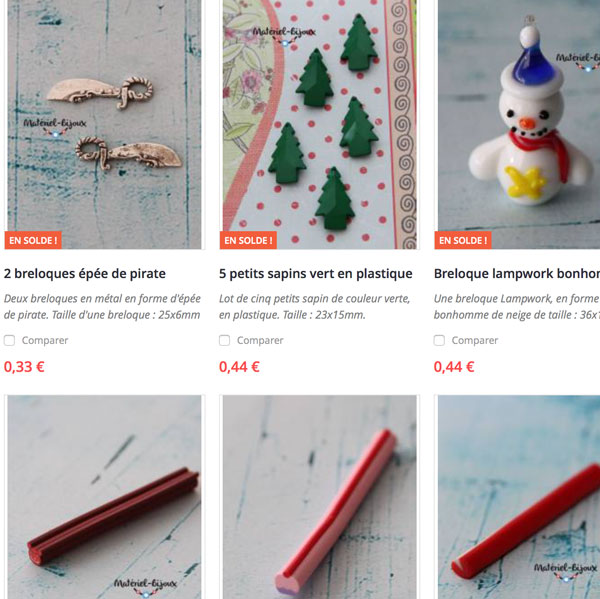Open the lampwork snowman charm image
The height and width of the screenshot is (599, 600).
(x=519, y=124)
